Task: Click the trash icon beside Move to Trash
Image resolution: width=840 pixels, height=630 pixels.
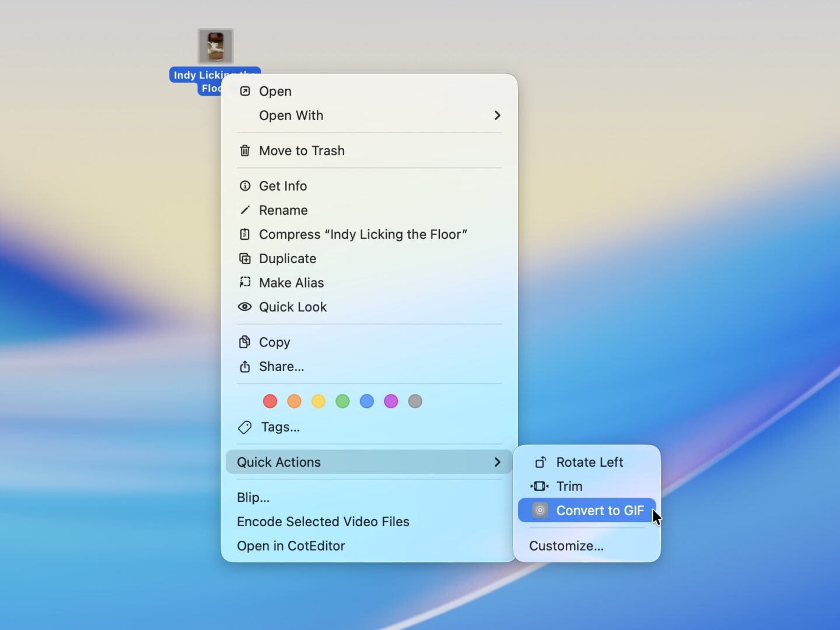Action: click(245, 150)
